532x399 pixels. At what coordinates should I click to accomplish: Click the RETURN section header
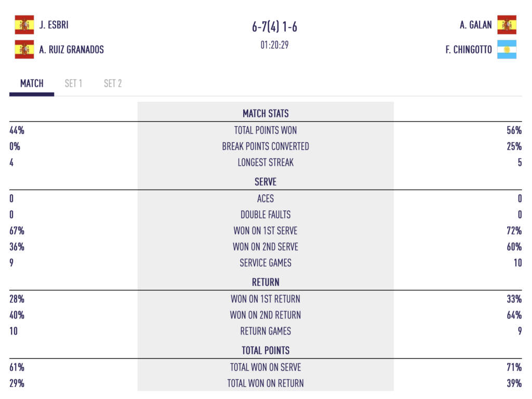pyautogui.click(x=265, y=282)
